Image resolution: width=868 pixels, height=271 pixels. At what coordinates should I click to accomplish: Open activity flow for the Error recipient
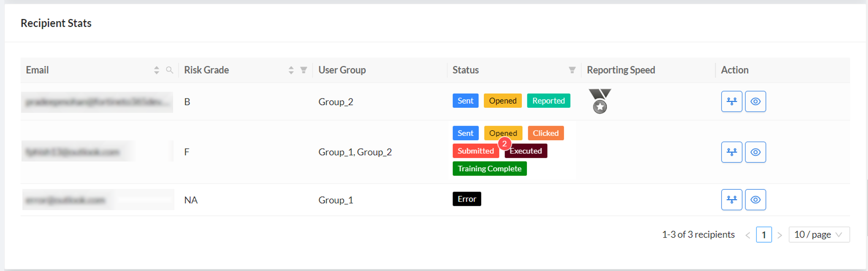click(732, 200)
